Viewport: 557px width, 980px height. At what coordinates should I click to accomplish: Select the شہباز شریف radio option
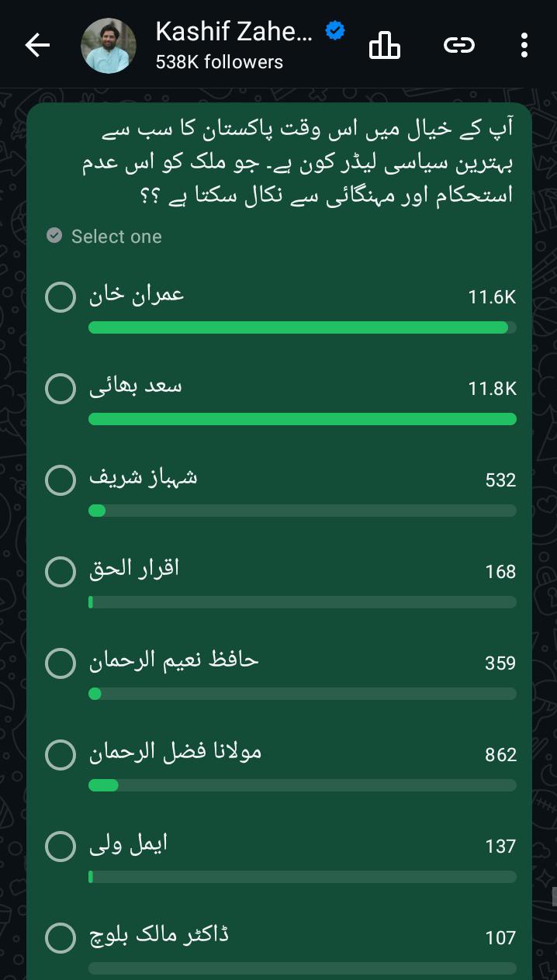point(61,480)
